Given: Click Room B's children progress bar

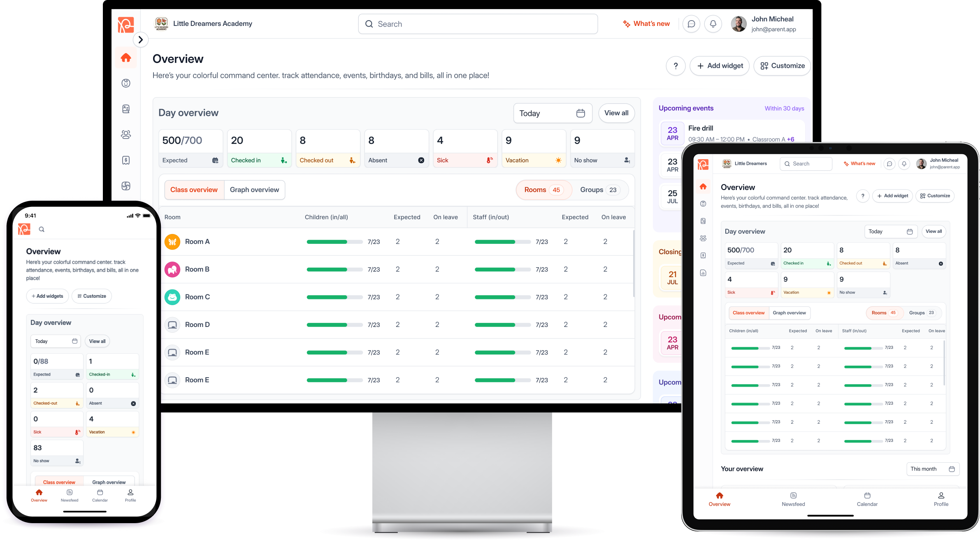Looking at the screenshot, I should coord(334,269).
